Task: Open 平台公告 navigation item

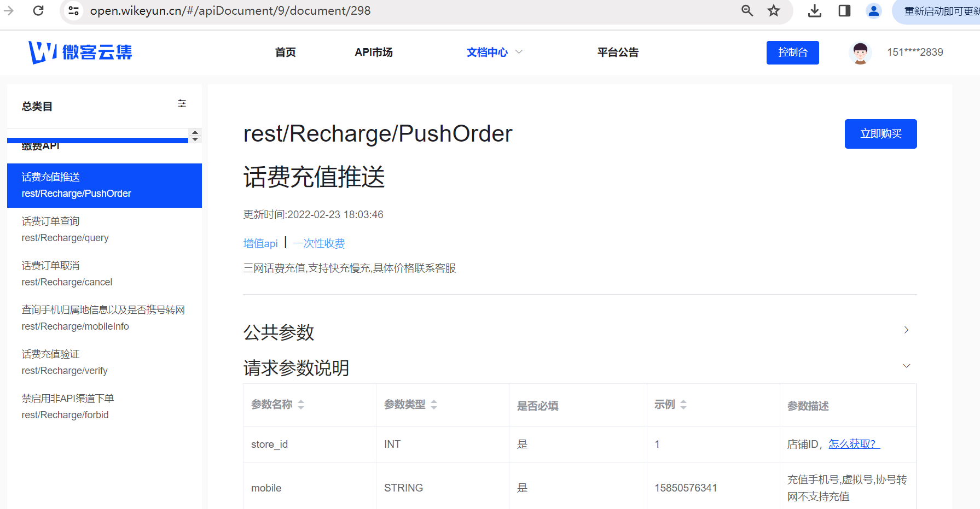Action: coord(618,52)
